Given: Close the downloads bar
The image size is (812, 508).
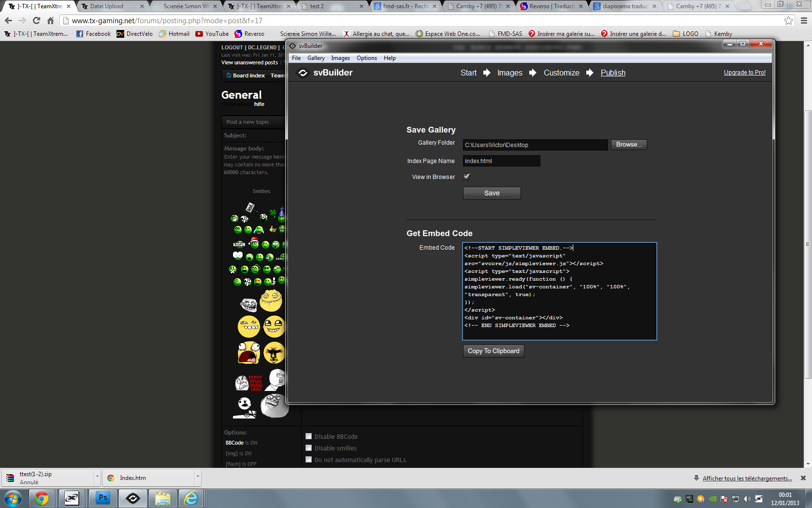Looking at the screenshot, I should pyautogui.click(x=803, y=478).
